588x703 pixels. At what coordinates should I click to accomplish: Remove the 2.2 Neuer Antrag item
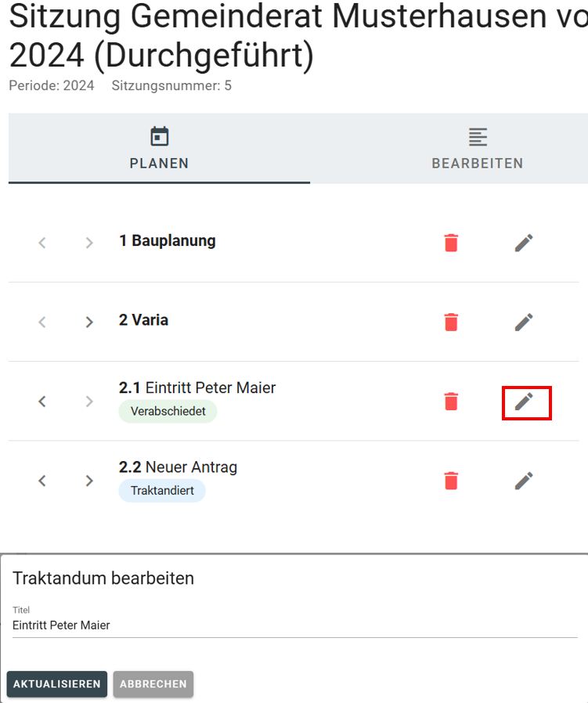(451, 481)
